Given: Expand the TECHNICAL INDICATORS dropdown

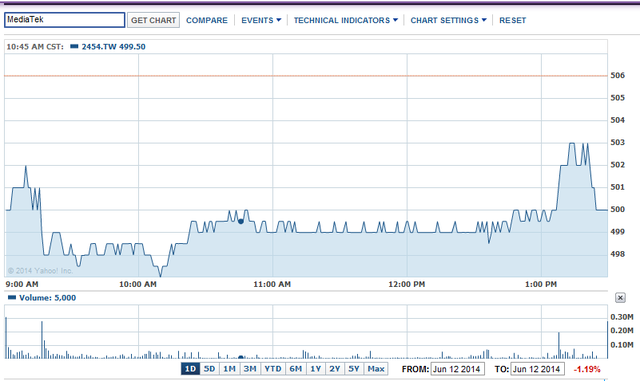Looking at the screenshot, I should pos(346,20).
